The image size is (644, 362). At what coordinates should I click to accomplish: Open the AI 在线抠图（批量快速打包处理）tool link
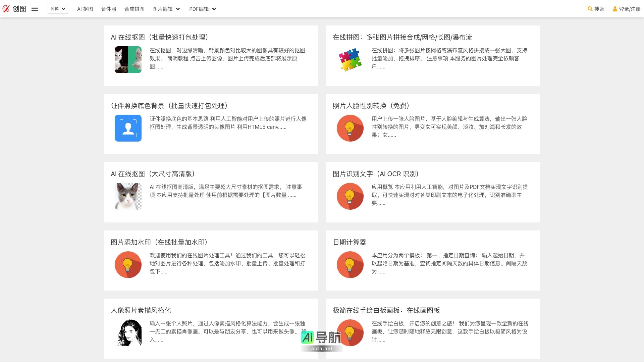[159, 38]
